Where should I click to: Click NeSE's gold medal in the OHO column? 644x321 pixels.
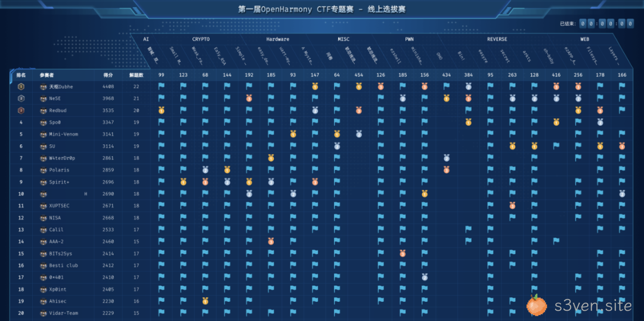[447, 98]
